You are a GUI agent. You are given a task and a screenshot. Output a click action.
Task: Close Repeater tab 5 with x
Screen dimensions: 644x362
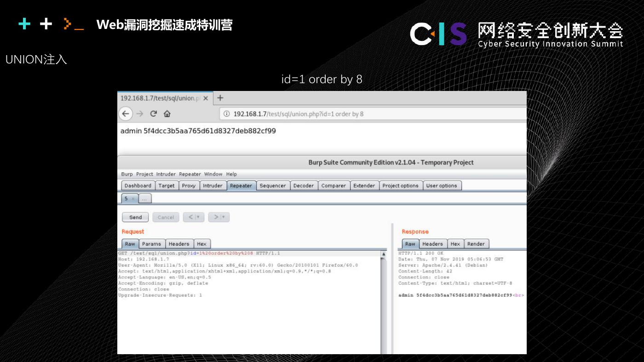pos(133,199)
